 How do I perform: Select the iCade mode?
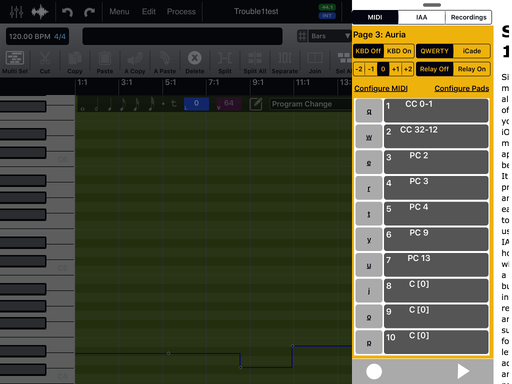coord(472,51)
